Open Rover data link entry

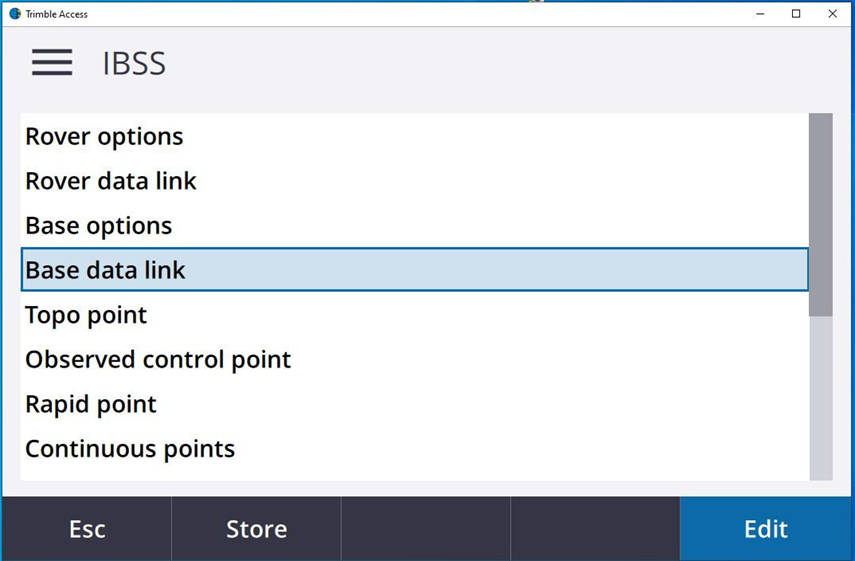[x=111, y=181]
